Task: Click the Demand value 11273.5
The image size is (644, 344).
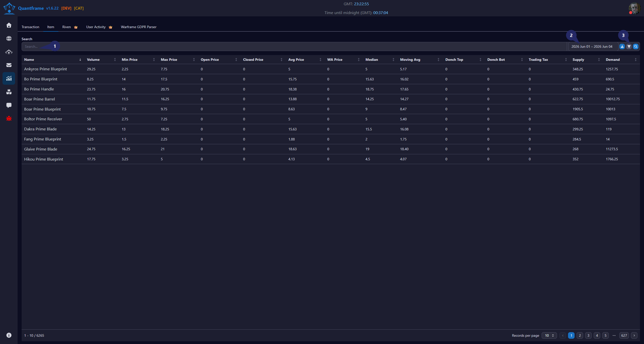Action: pos(612,149)
